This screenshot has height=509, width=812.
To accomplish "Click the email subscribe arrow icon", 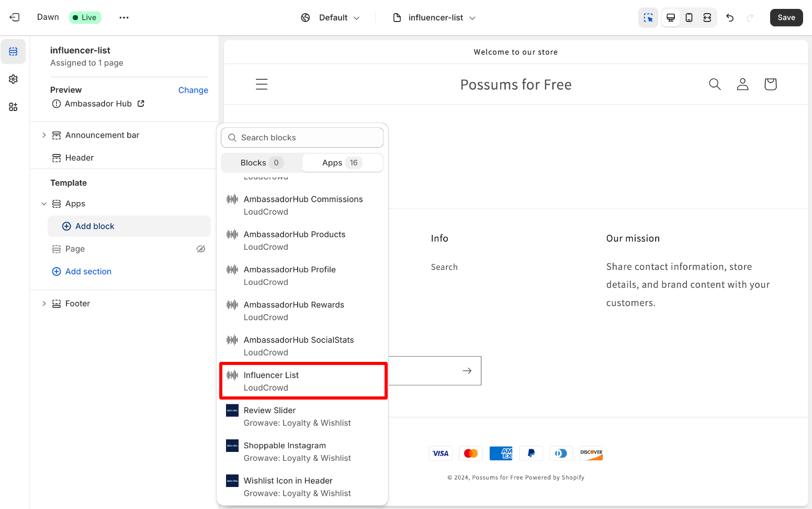I will click(467, 371).
